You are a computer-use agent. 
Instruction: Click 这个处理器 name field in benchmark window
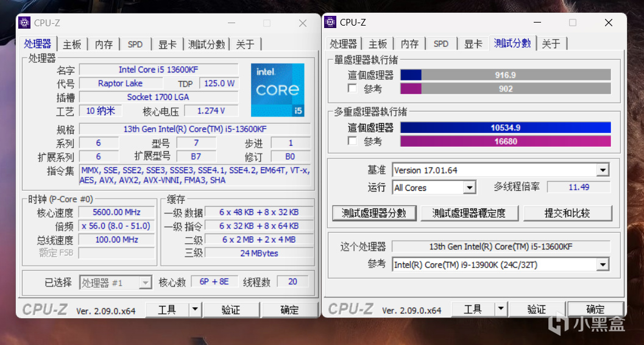pyautogui.click(x=501, y=247)
